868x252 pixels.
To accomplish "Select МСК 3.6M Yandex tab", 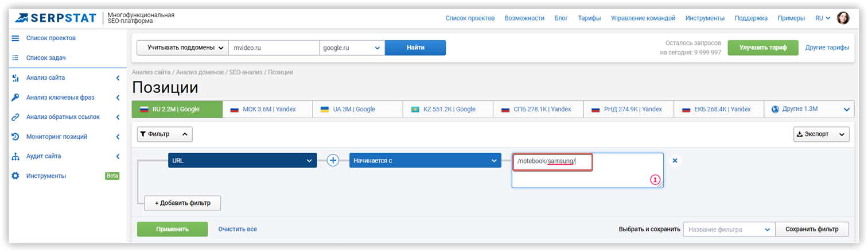I will 267,109.
